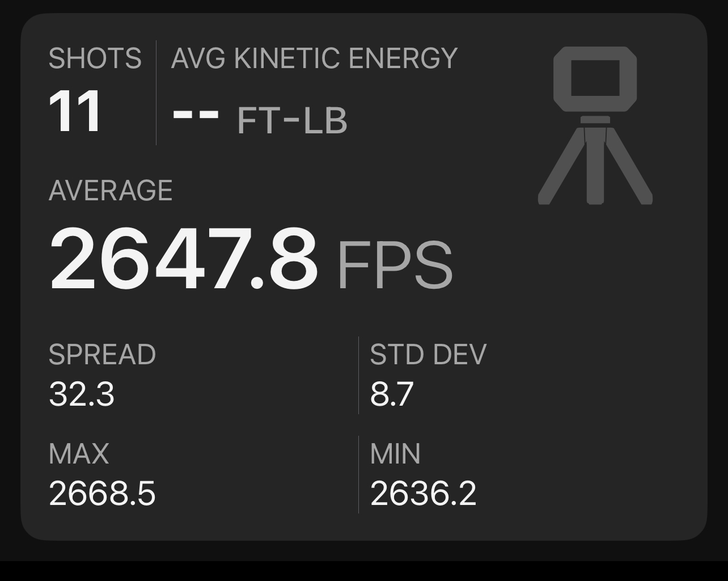Tap the FPS unit label
The image size is (728, 581).
(x=395, y=265)
